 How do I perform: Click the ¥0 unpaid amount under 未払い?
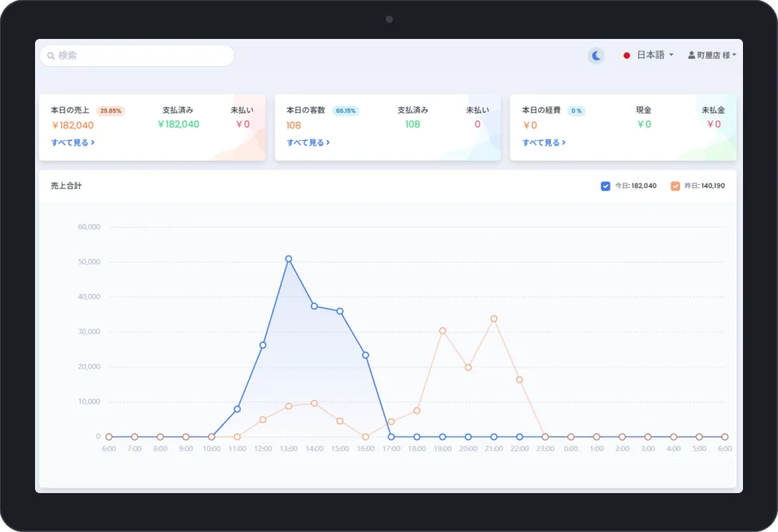[x=243, y=124]
